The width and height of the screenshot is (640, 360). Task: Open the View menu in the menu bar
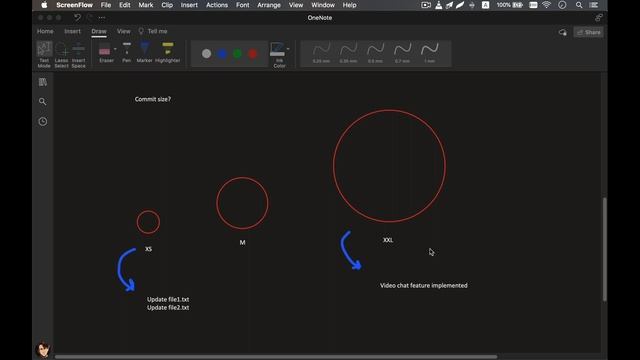[x=296, y=5]
